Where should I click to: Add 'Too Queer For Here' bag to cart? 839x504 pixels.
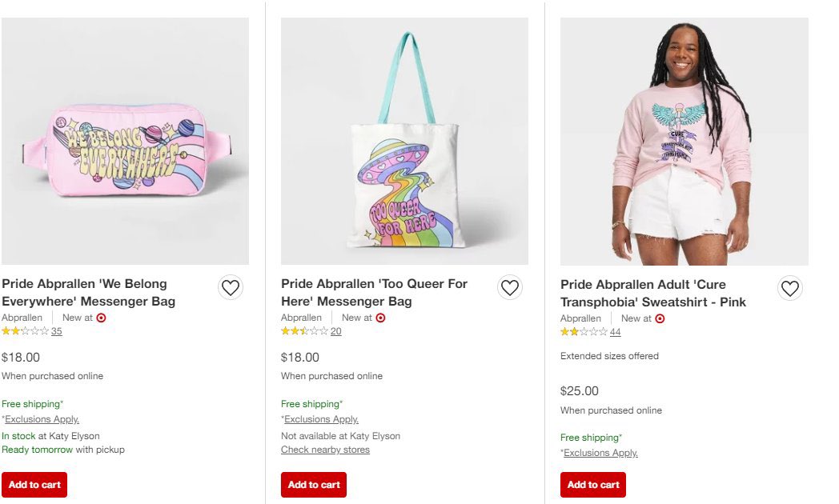314,484
